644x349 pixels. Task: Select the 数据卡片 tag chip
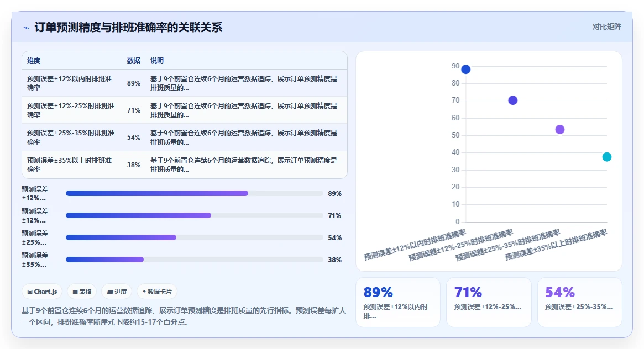coord(156,292)
